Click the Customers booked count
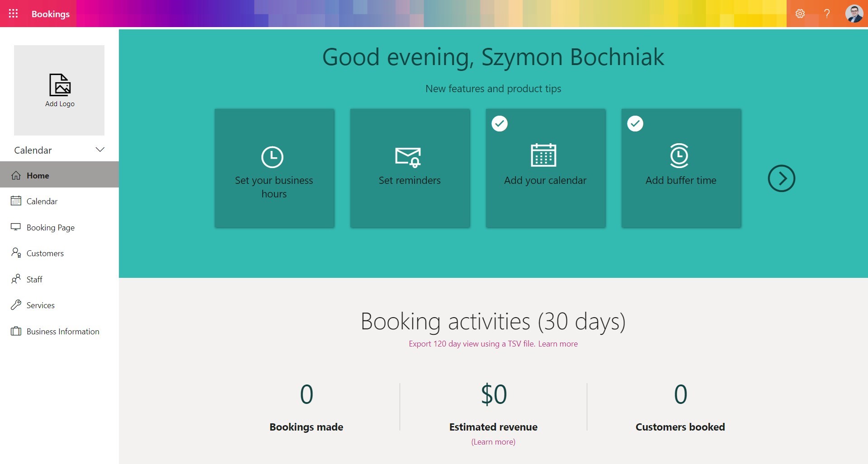The width and height of the screenshot is (868, 464). point(680,394)
